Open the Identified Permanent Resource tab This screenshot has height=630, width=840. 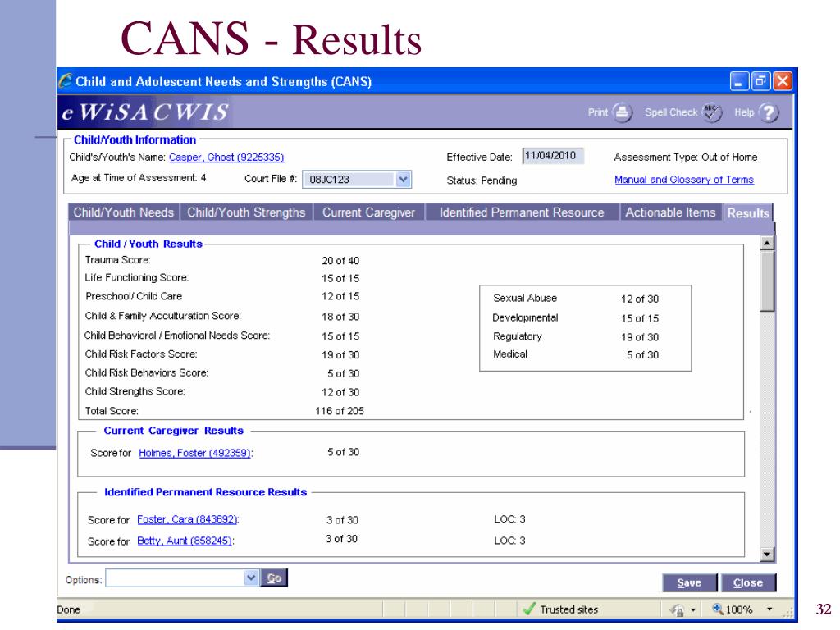click(522, 212)
